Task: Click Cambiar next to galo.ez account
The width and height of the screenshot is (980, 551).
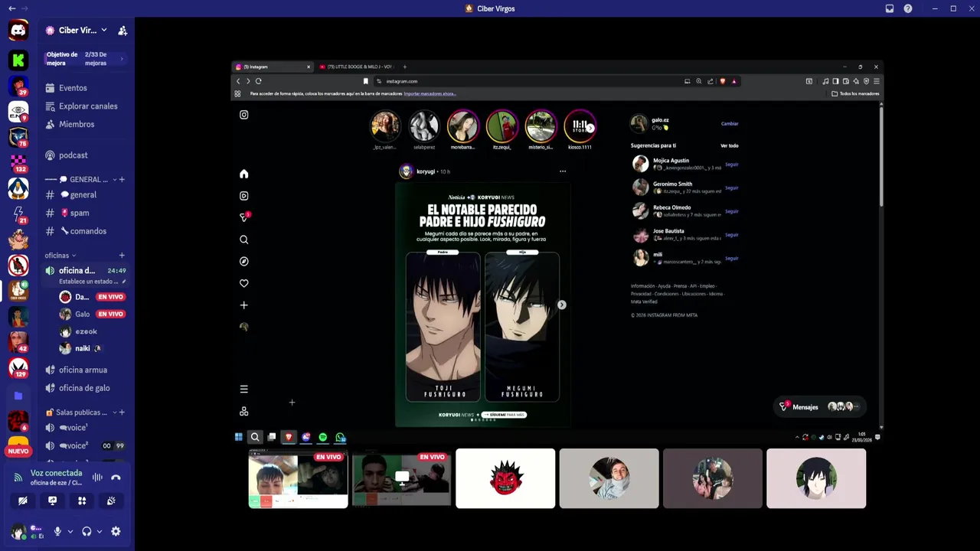Action: [730, 123]
